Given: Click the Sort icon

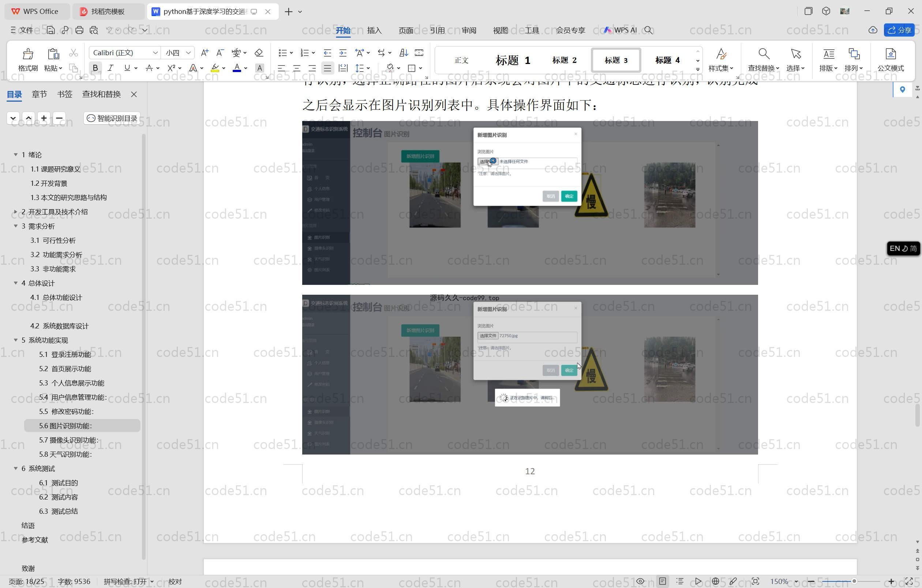Looking at the screenshot, I should [x=404, y=52].
